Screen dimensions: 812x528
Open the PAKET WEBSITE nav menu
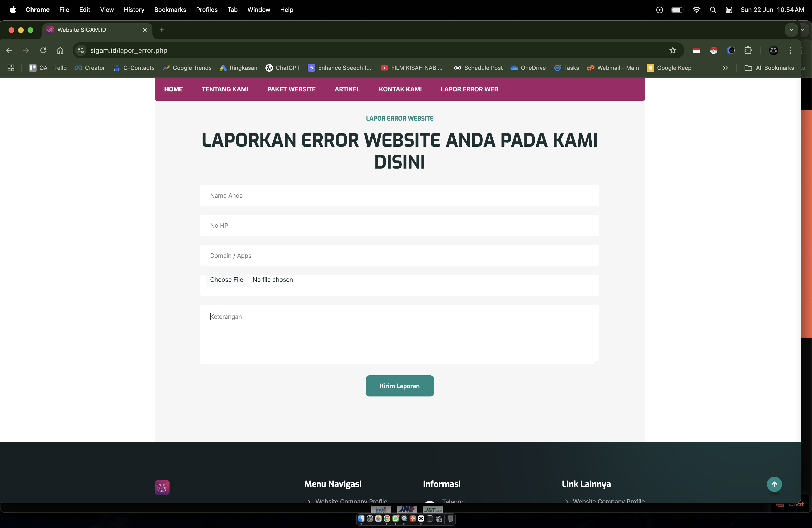pos(291,89)
